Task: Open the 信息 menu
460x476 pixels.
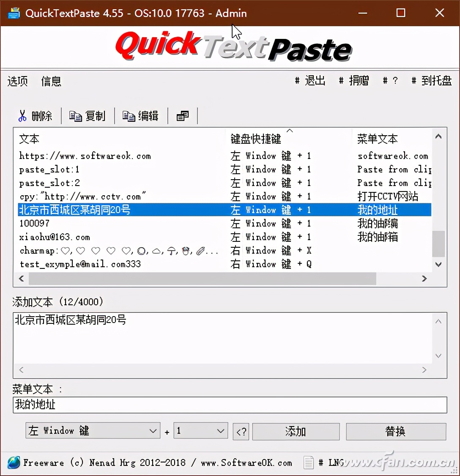Action: coord(51,81)
